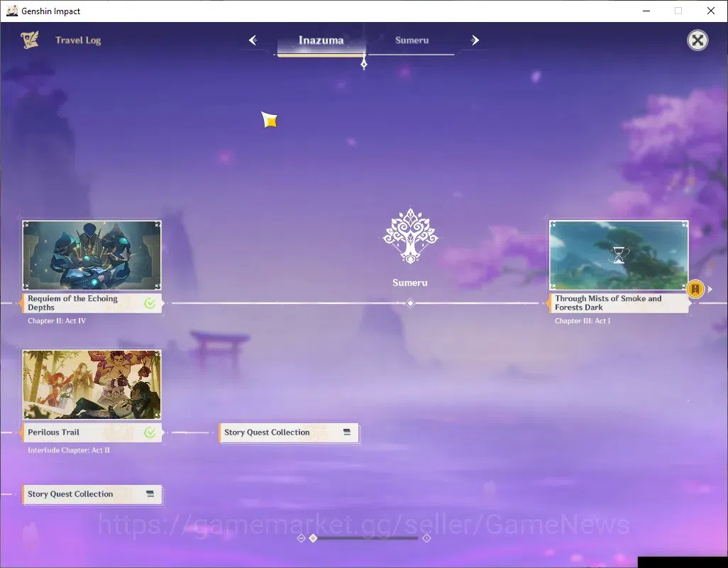Go to previous region with left arrow

point(253,40)
